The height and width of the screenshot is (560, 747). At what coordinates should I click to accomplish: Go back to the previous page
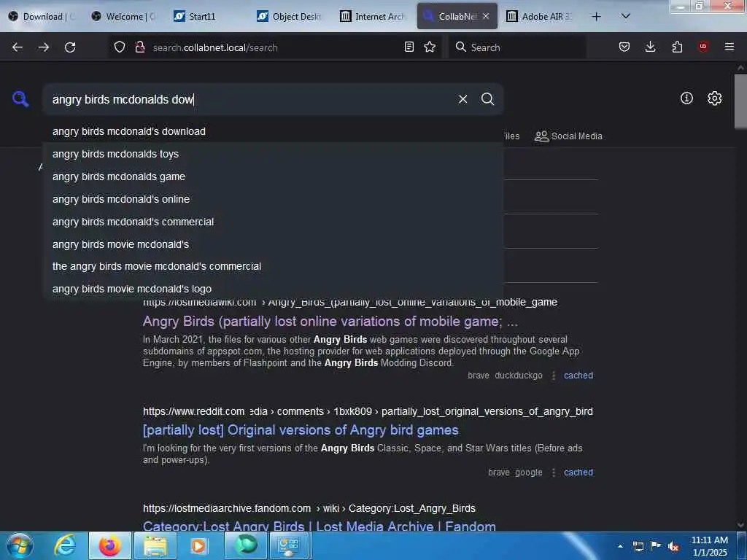(18, 47)
